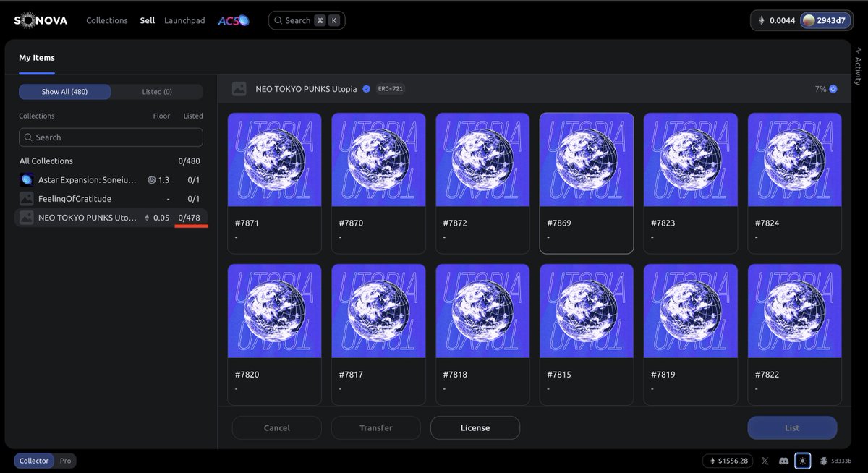The height and width of the screenshot is (473, 868).
Task: Select NFT card #7871
Action: pos(274,183)
